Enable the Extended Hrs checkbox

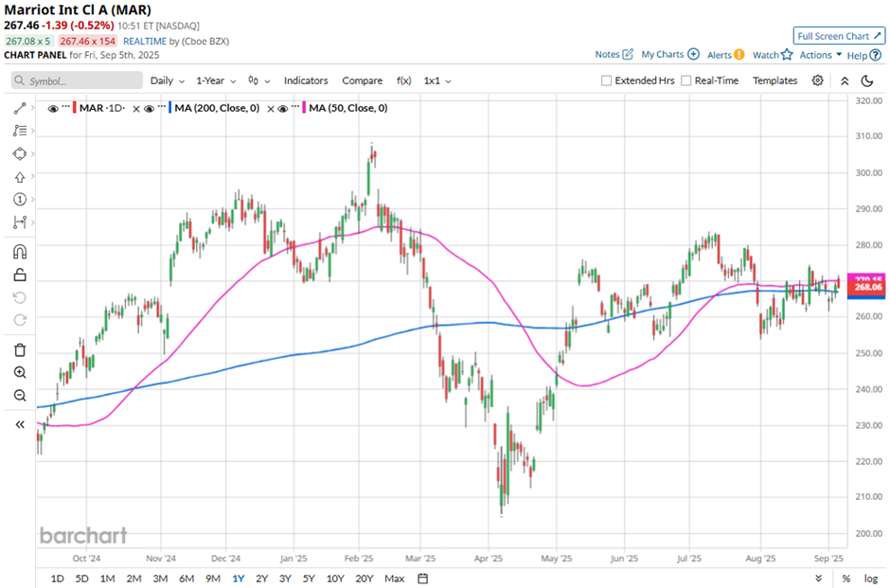606,80
